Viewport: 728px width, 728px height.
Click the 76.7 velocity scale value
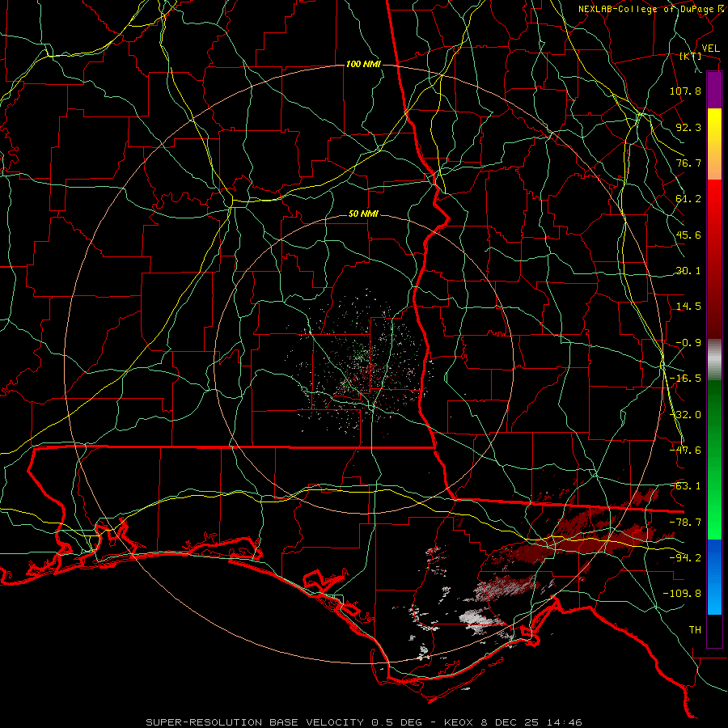click(688, 163)
